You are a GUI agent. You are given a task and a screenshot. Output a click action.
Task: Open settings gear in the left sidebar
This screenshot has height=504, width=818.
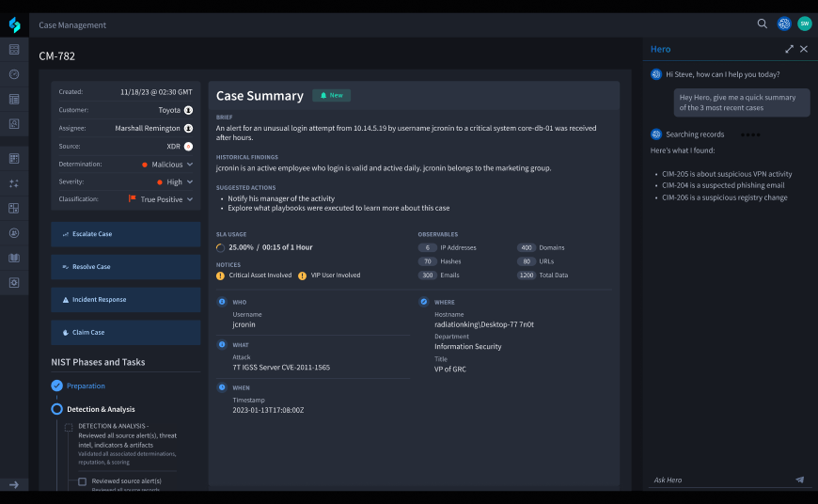[14, 282]
